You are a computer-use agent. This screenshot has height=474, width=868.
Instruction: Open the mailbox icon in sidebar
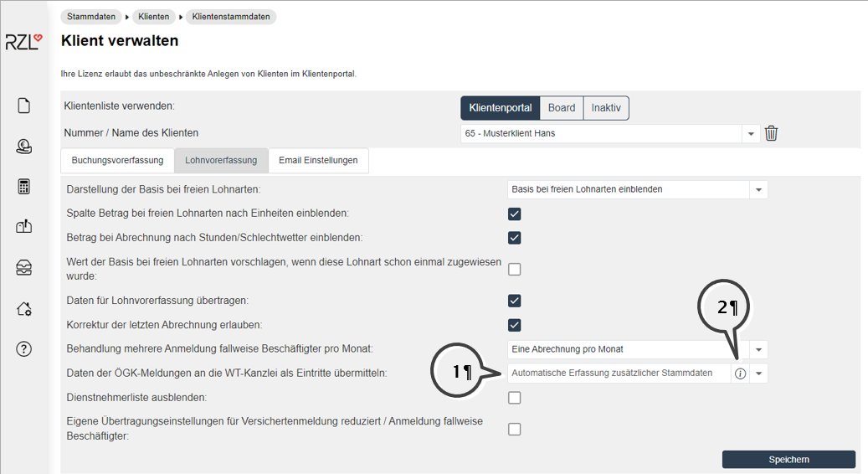24,226
